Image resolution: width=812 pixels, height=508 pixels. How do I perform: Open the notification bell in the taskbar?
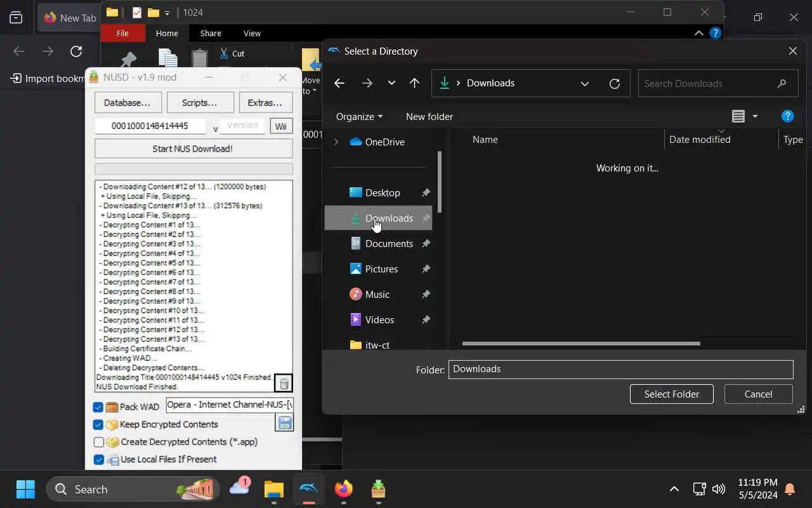pos(790,489)
